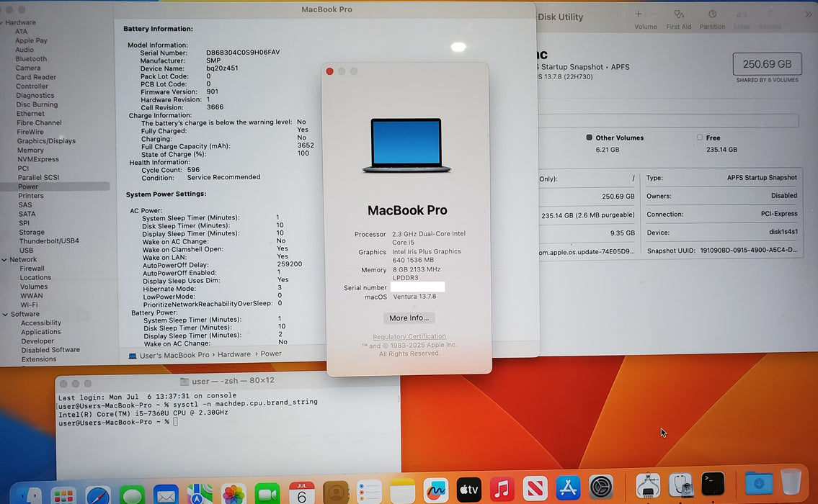
Task: Open the Notes app in the Dock
Action: click(402, 492)
